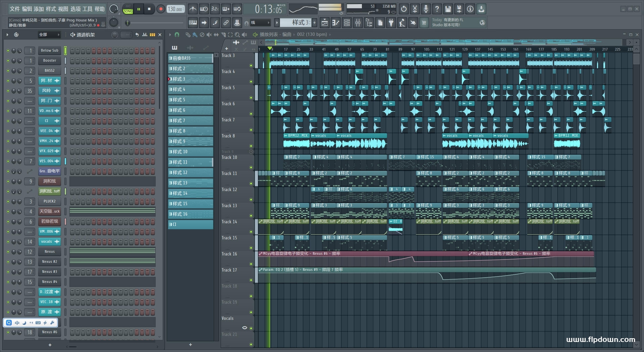Mute the Below Sub channel

pos(8,51)
